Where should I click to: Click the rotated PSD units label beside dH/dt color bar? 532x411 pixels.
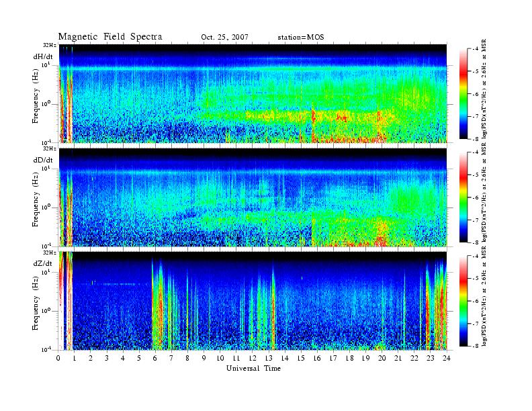[x=484, y=89]
